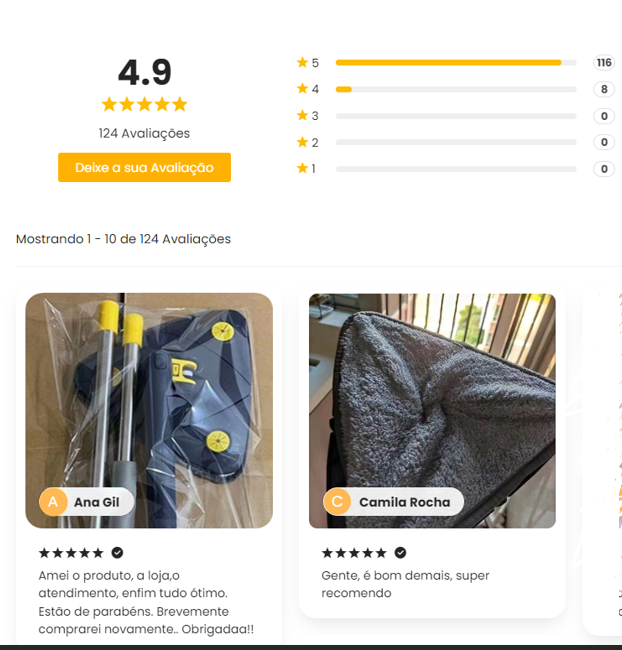622x650 pixels.
Task: Open the partially visible third review card
Action: 602,458
